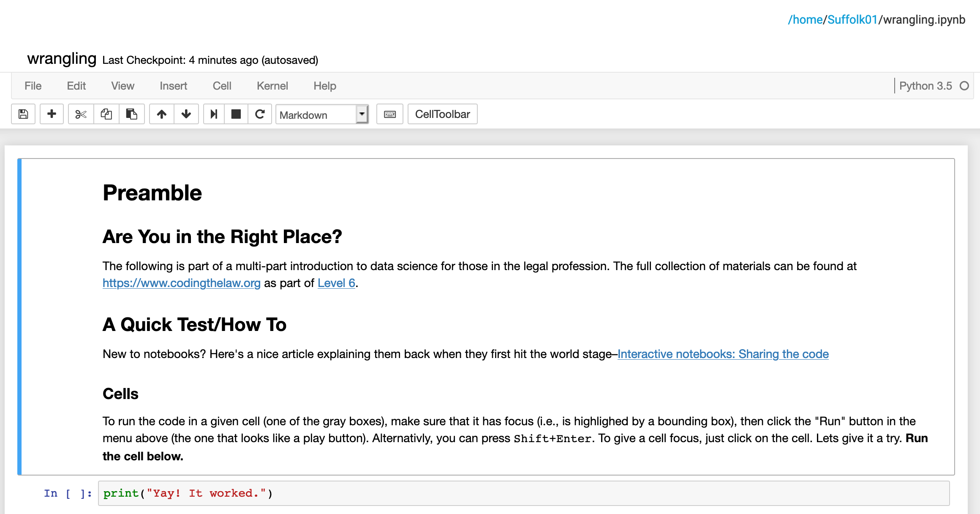Move the selected cell up with the arrow icon
This screenshot has width=980, height=514.
pyautogui.click(x=161, y=114)
